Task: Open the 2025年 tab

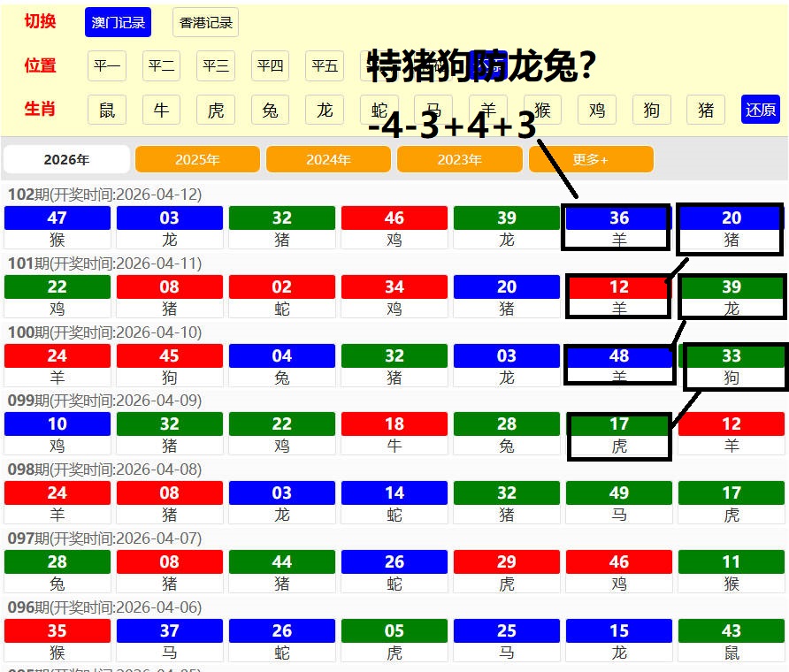Action: tap(197, 160)
